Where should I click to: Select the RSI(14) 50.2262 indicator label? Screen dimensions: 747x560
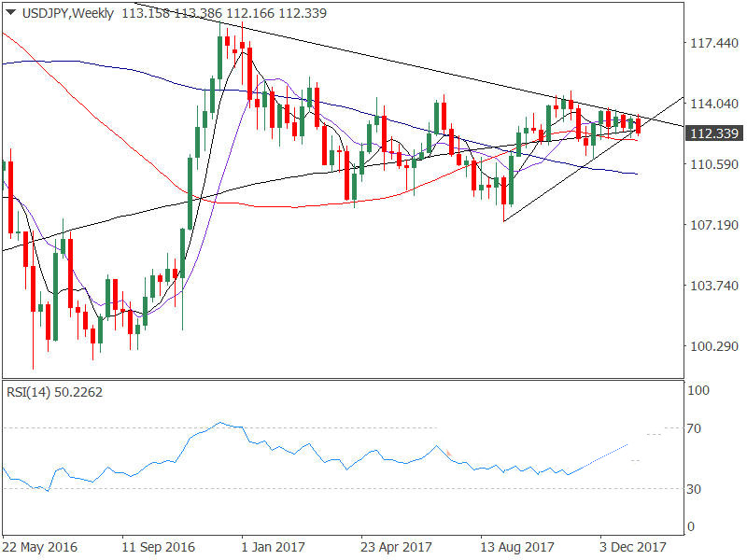pos(54,392)
